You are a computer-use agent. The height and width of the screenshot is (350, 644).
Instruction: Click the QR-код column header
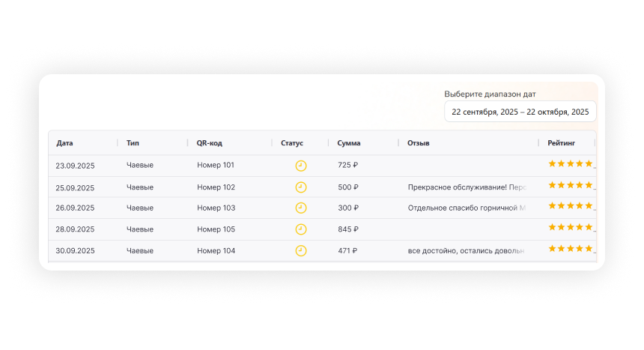[x=209, y=143]
